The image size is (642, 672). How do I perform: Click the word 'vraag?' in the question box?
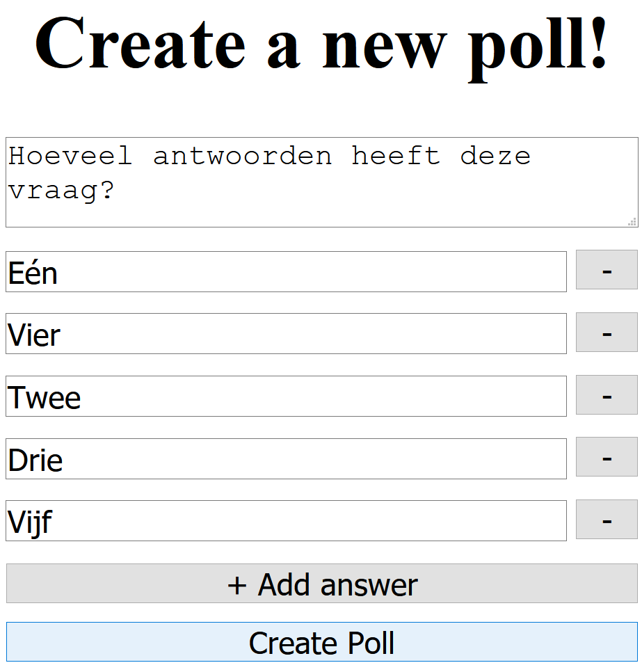(61, 190)
